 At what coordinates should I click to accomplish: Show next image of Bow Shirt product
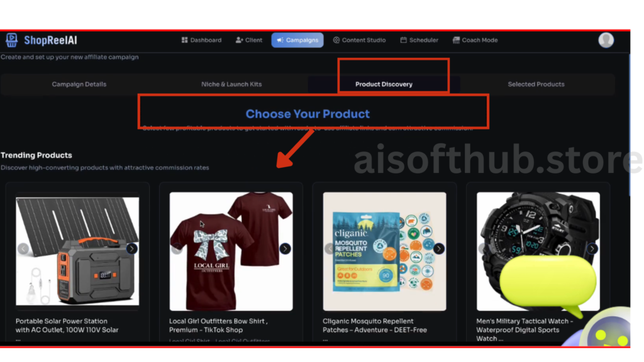click(285, 248)
